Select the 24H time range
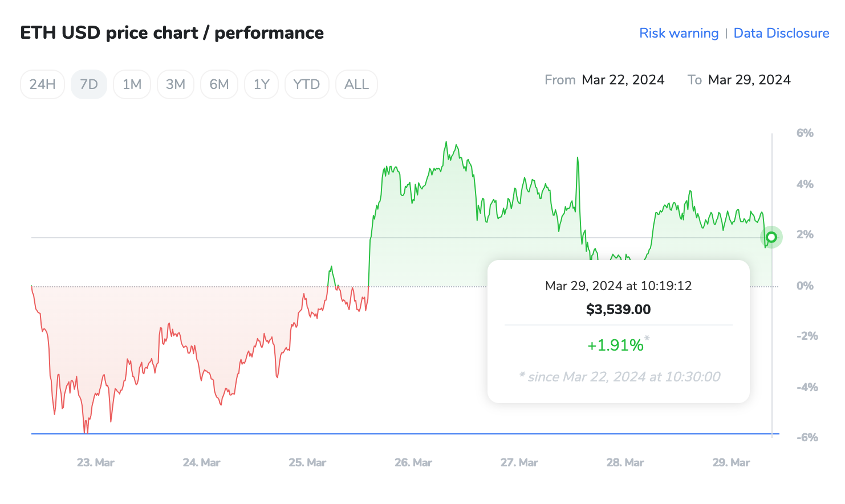The image size is (845, 504). (42, 84)
